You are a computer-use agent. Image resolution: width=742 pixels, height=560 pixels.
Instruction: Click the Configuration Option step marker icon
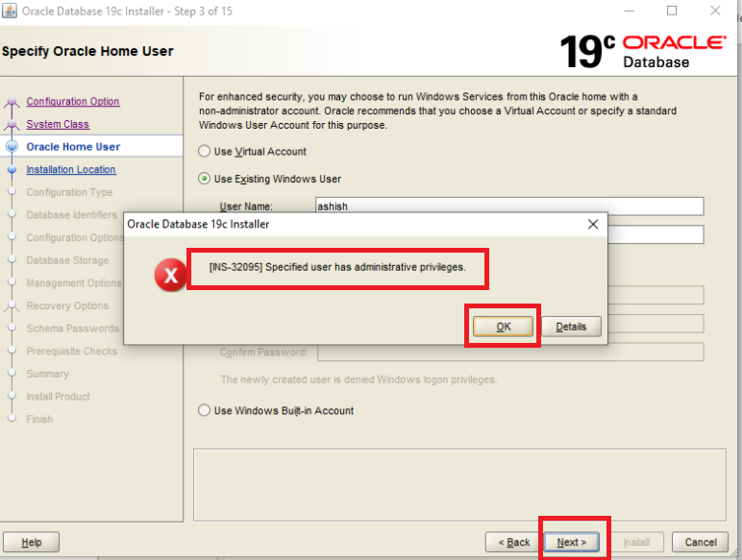(x=12, y=102)
